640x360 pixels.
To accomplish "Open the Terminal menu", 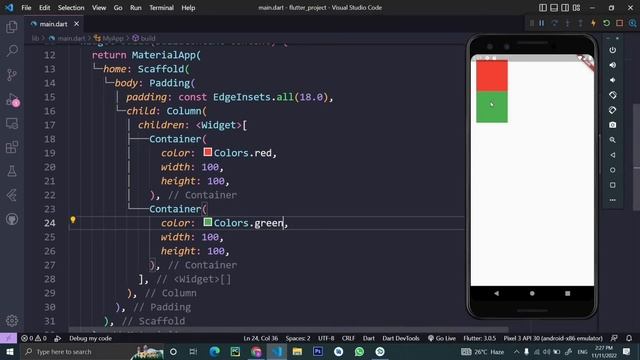I will [x=161, y=8].
